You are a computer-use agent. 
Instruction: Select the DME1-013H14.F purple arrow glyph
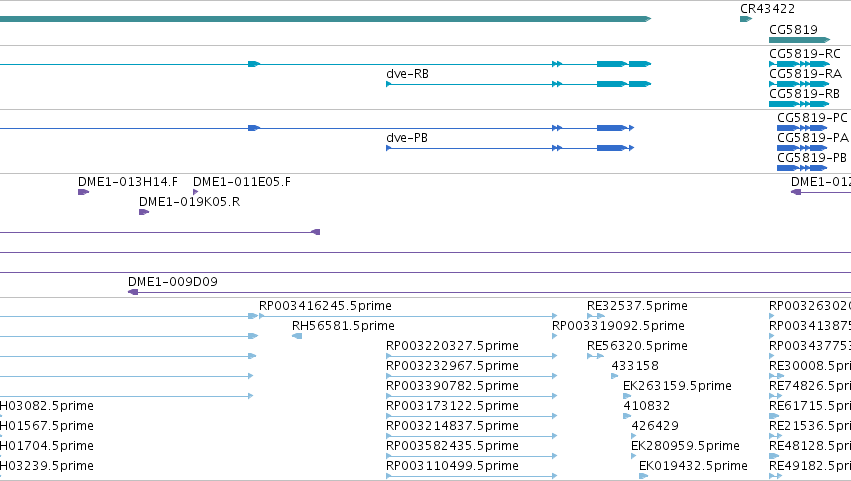pos(83,192)
